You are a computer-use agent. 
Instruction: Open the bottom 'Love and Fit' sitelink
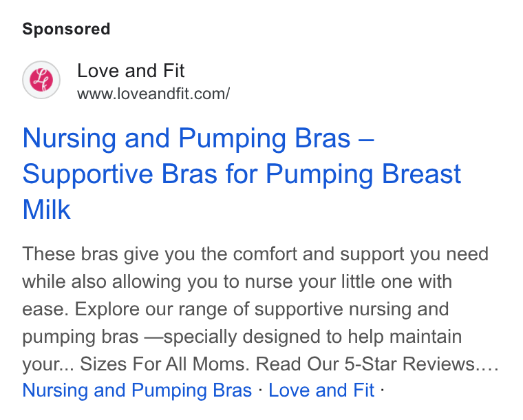[321, 390]
